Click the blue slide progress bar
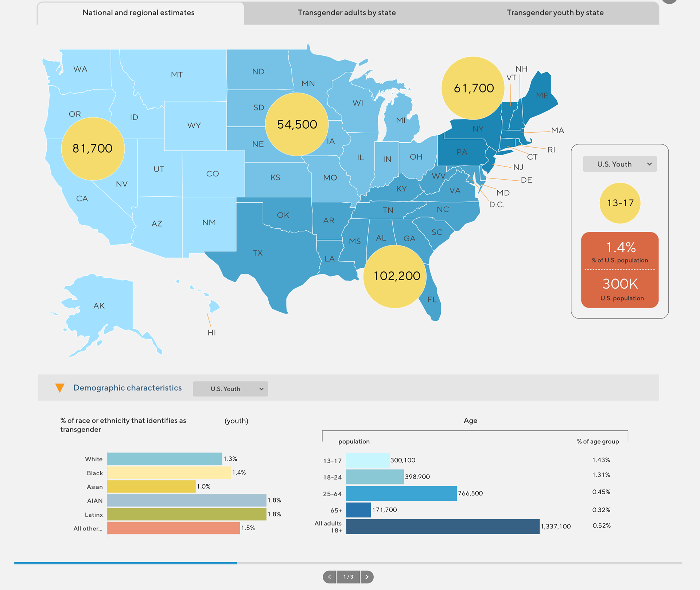Screen dimensions: 700x590 click(x=125, y=563)
